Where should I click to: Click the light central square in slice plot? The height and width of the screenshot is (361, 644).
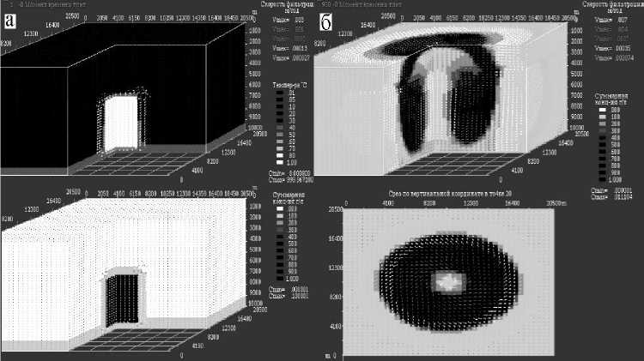point(448,283)
